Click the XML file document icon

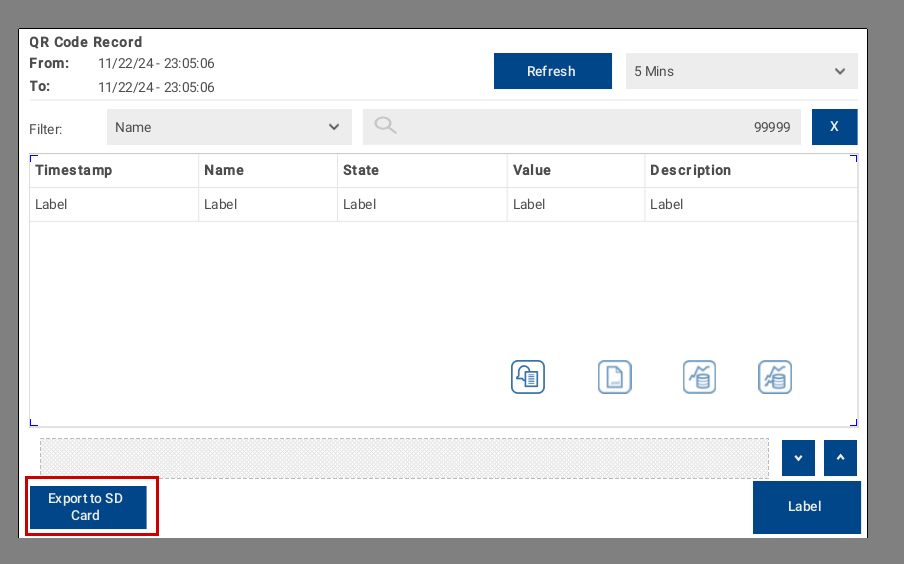(615, 377)
